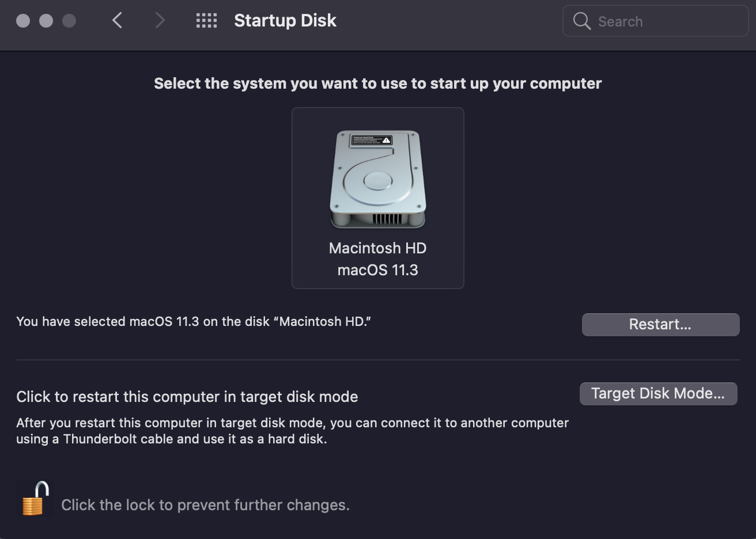Screen dimensions: 756x539
Task: Minimize the Startup Disk window
Action: coord(46,21)
